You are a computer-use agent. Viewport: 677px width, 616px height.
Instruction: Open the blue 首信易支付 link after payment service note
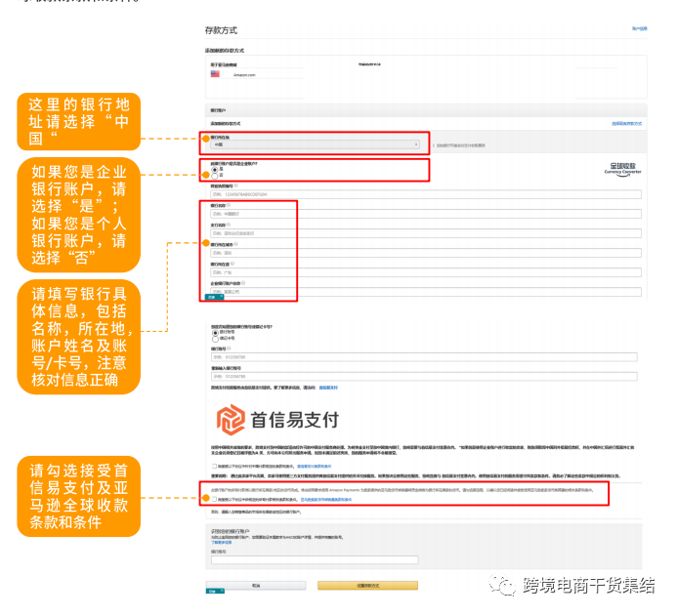click(328, 388)
